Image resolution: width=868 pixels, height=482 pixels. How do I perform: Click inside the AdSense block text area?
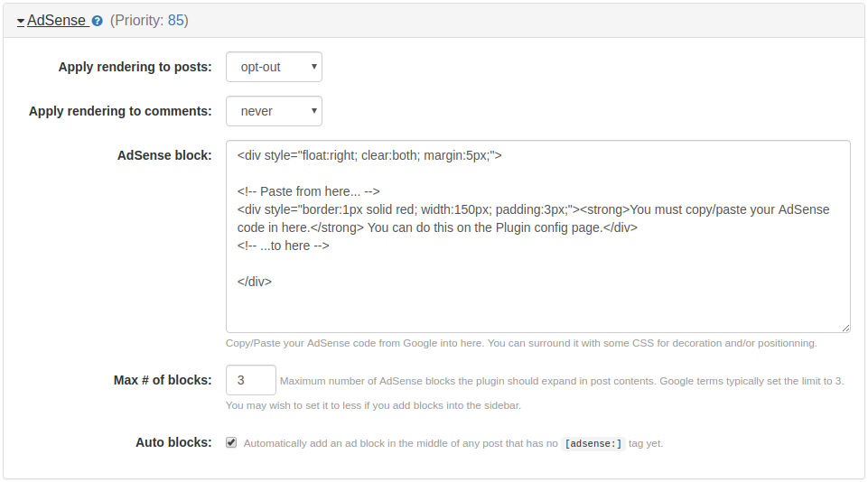coord(538,236)
